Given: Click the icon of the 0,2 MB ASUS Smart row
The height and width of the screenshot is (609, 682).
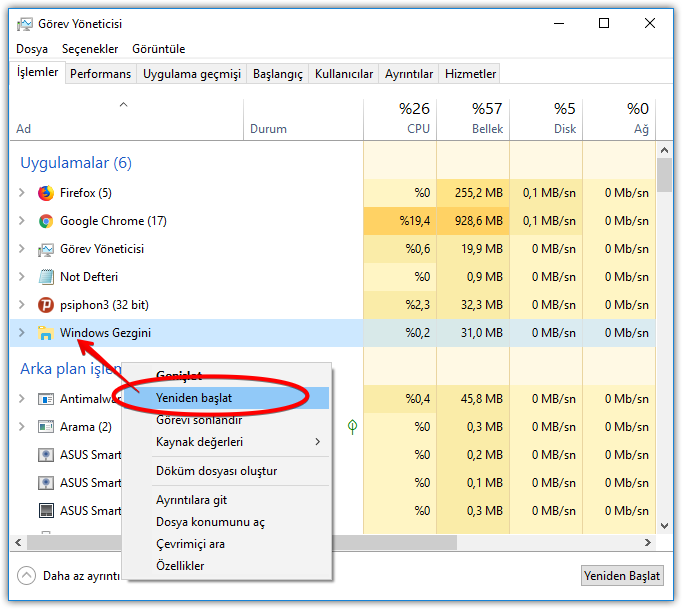Looking at the screenshot, I should [x=46, y=455].
